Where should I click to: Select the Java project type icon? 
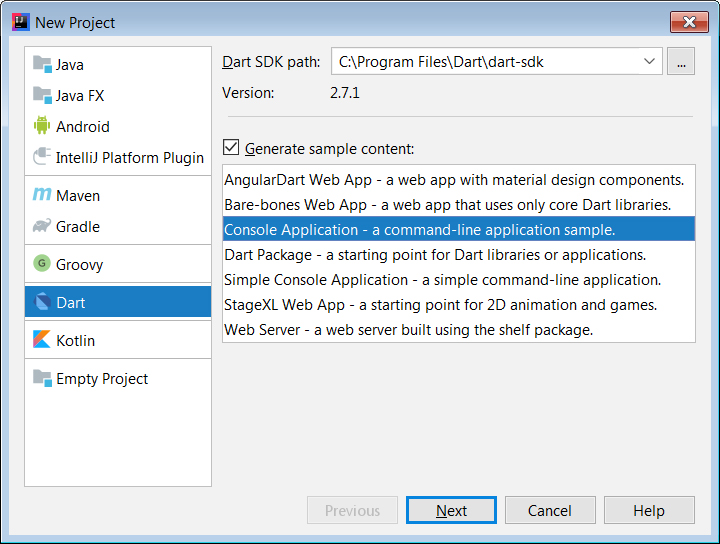[x=42, y=64]
